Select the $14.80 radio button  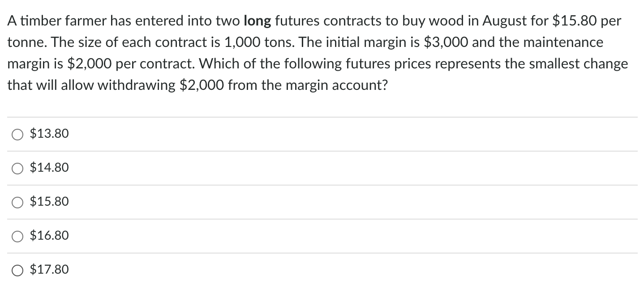17,168
